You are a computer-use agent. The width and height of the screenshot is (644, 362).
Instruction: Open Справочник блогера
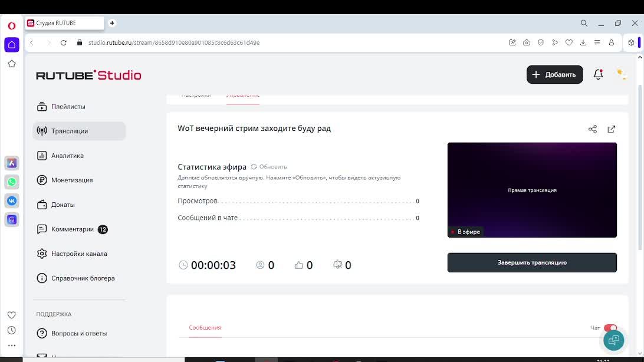coord(79,278)
